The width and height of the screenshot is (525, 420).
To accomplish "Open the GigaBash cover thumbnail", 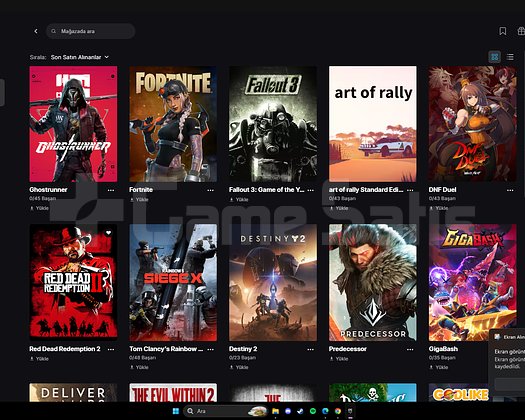I will coord(472,282).
